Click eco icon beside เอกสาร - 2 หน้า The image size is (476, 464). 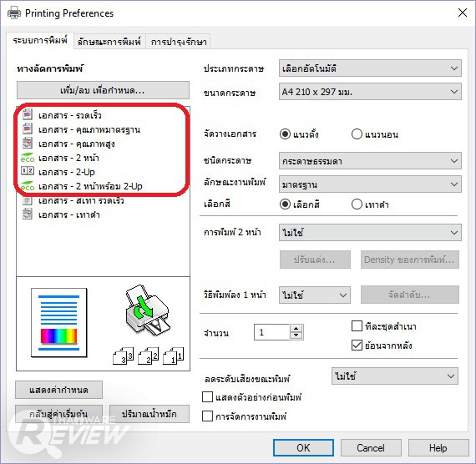[28, 158]
